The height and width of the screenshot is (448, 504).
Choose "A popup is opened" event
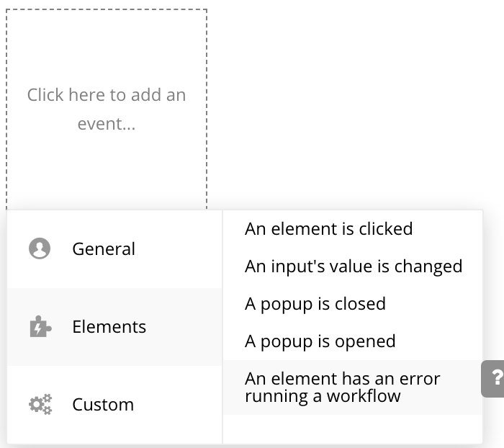coord(320,341)
